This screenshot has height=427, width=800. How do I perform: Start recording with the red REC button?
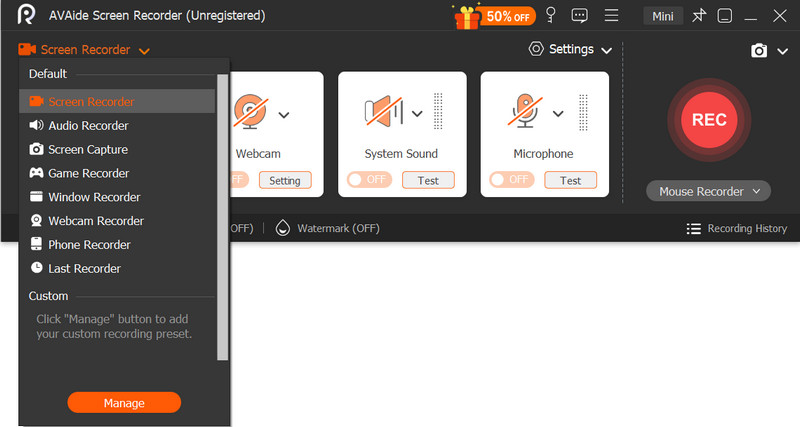click(709, 119)
